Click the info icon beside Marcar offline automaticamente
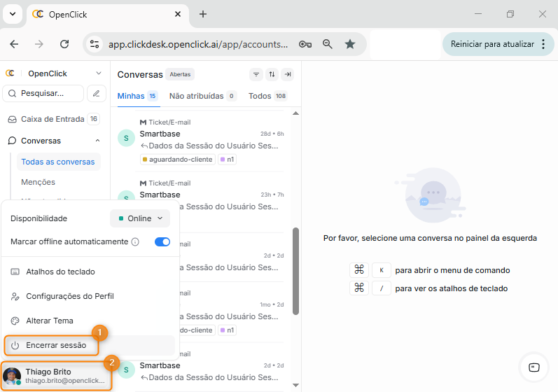Screen dimensions: 558x392 pos(135,242)
